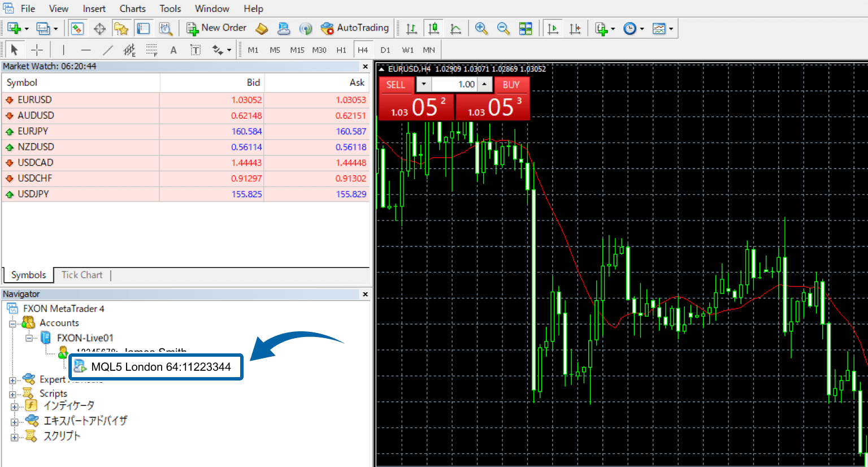Expand the Indicators dropdown arrow
The height and width of the screenshot is (467, 868).
click(613, 29)
